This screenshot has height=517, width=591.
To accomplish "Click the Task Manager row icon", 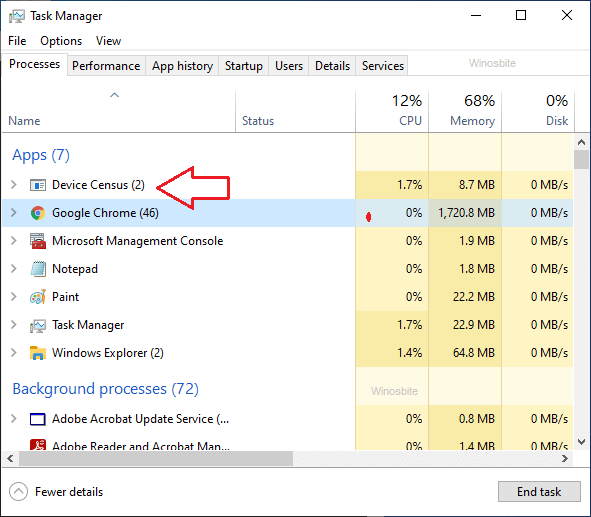I will (x=38, y=325).
